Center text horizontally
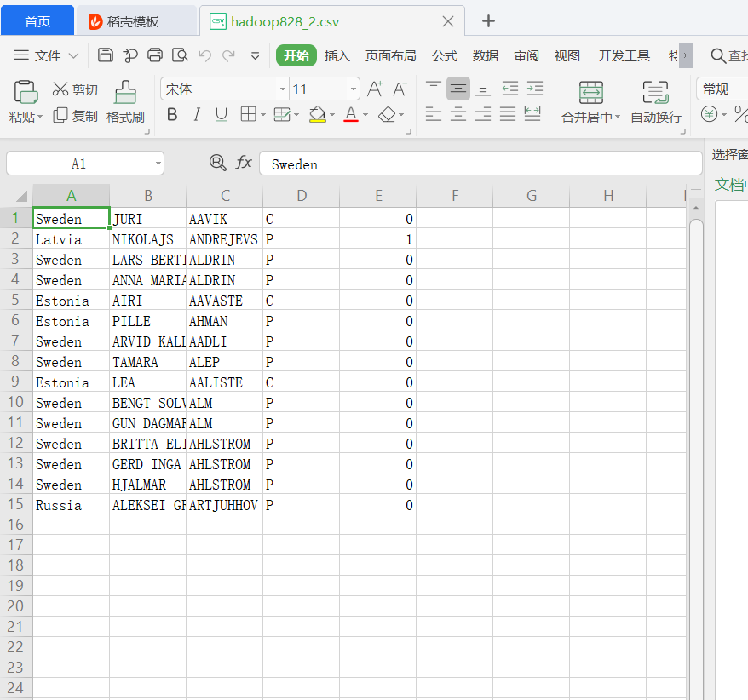 click(x=458, y=114)
